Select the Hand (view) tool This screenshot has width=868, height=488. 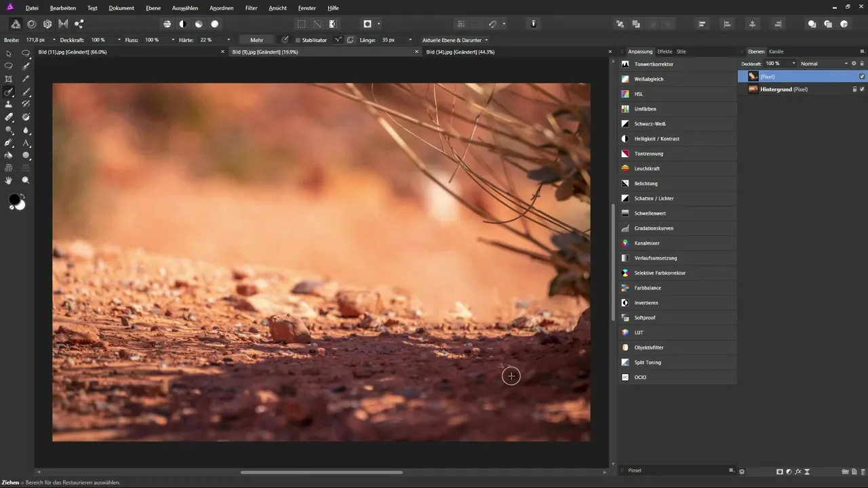[9, 180]
